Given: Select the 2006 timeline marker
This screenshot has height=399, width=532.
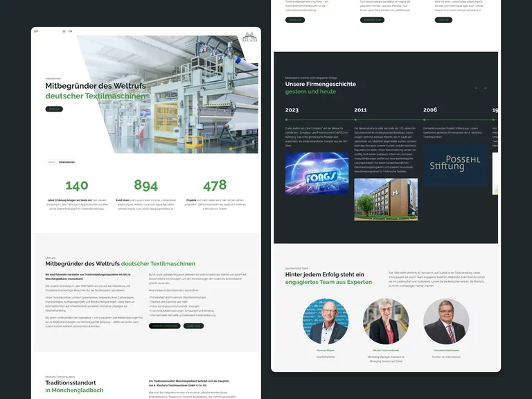Looking at the screenshot, I should 425,120.
